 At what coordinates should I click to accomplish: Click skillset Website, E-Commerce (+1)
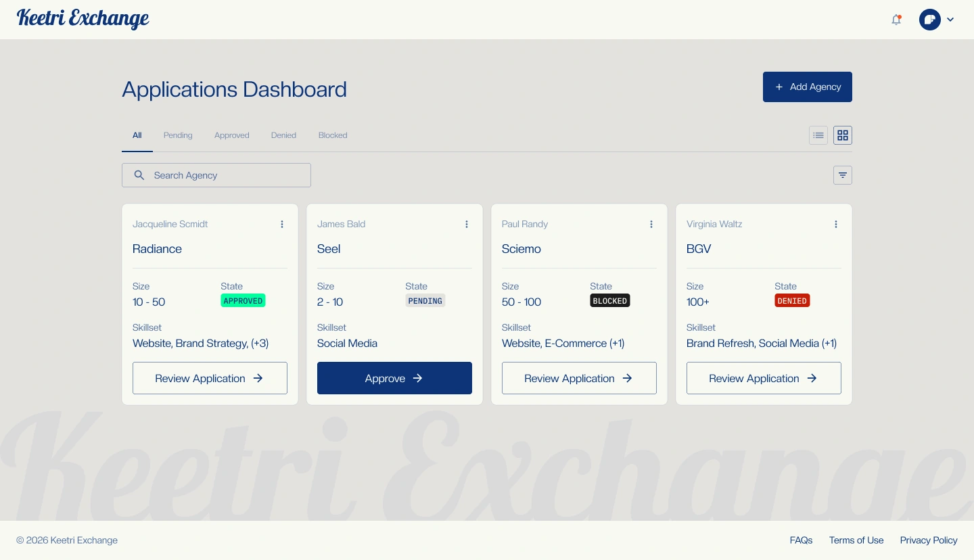click(x=563, y=344)
